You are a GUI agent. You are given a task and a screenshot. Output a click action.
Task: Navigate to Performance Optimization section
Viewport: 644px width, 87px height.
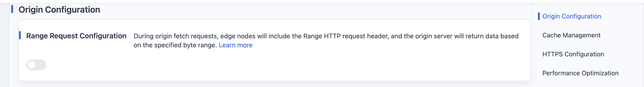click(x=580, y=73)
